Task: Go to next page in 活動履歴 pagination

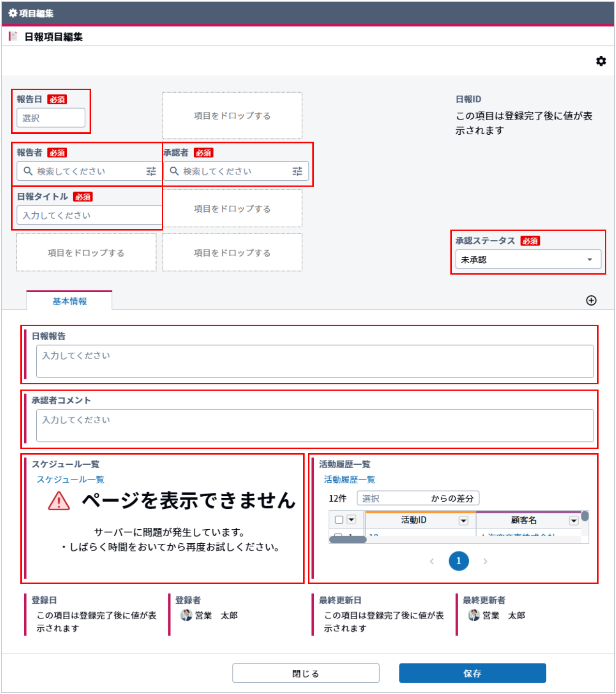Action: [485, 561]
